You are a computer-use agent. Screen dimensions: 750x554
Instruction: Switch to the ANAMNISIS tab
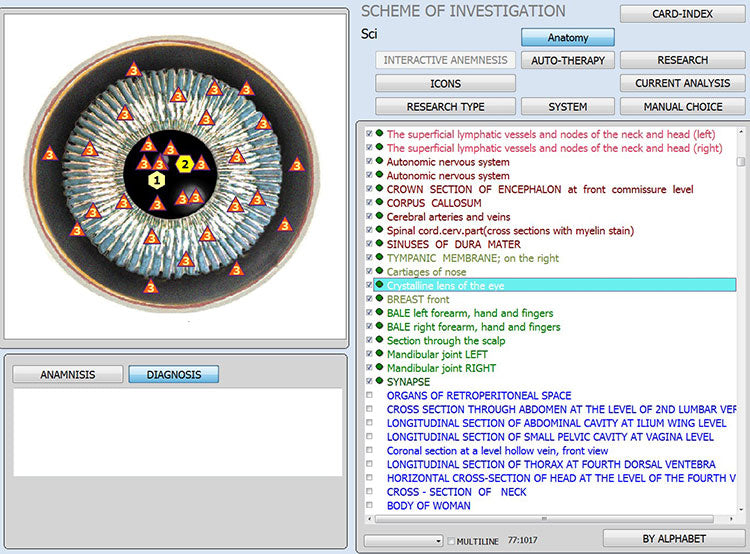(x=67, y=375)
